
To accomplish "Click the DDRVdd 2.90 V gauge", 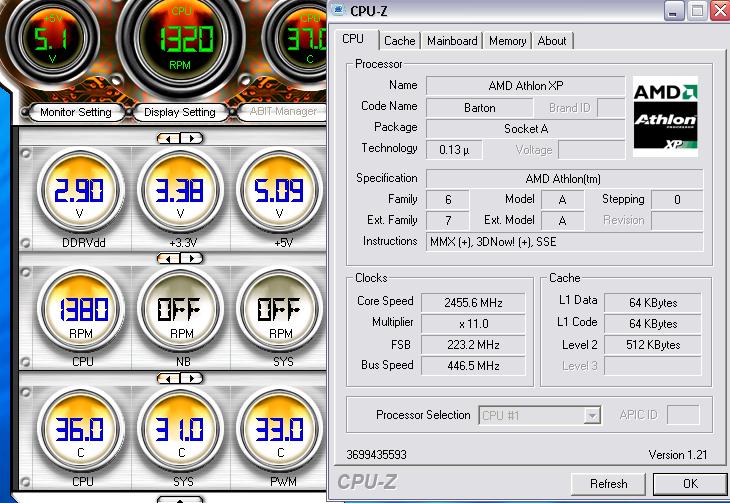I will point(80,191).
